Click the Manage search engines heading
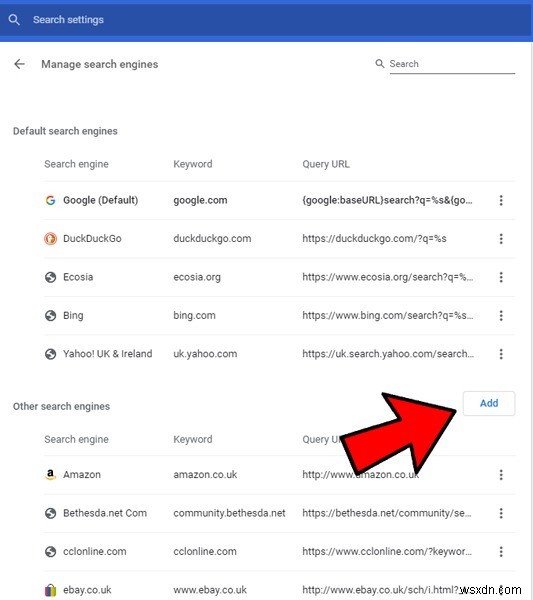This screenshot has height=600, width=533. point(99,64)
